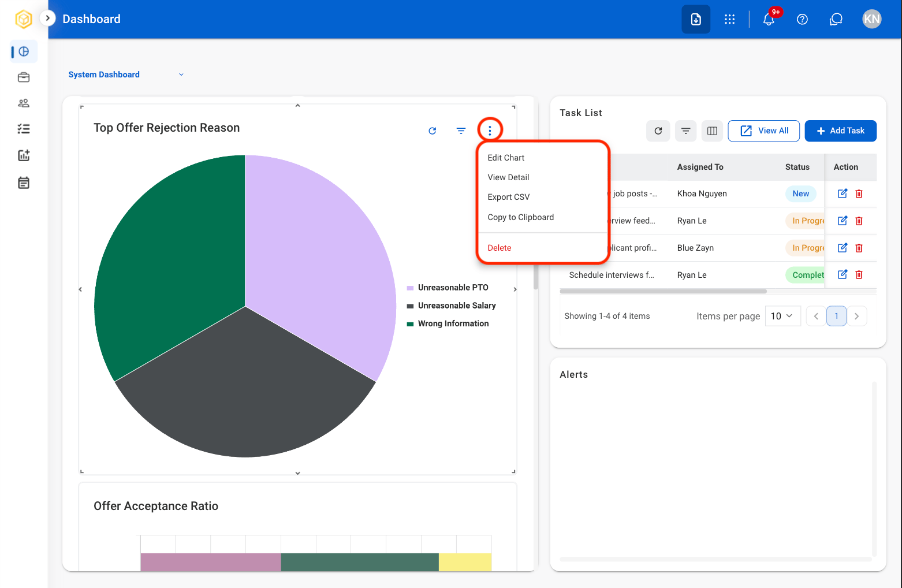Open notifications bell with 9+ badge
Image resolution: width=902 pixels, height=588 pixels.
[769, 19]
